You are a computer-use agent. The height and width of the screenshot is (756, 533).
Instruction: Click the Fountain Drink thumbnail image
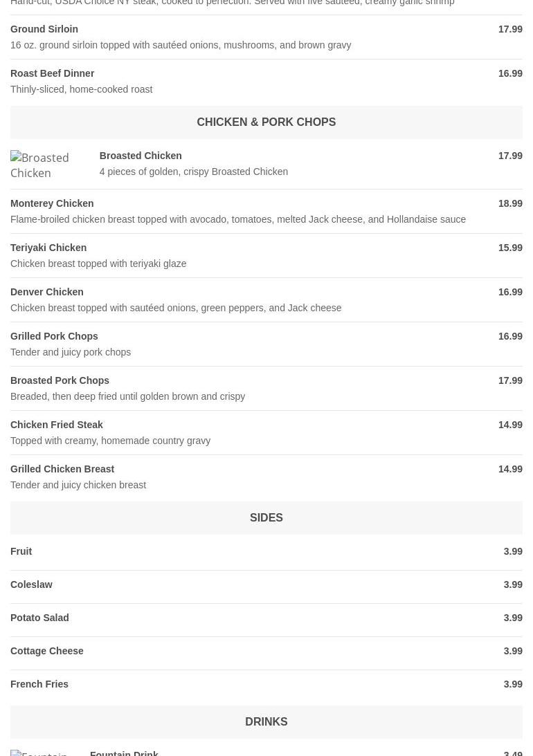pyautogui.click(x=42, y=753)
